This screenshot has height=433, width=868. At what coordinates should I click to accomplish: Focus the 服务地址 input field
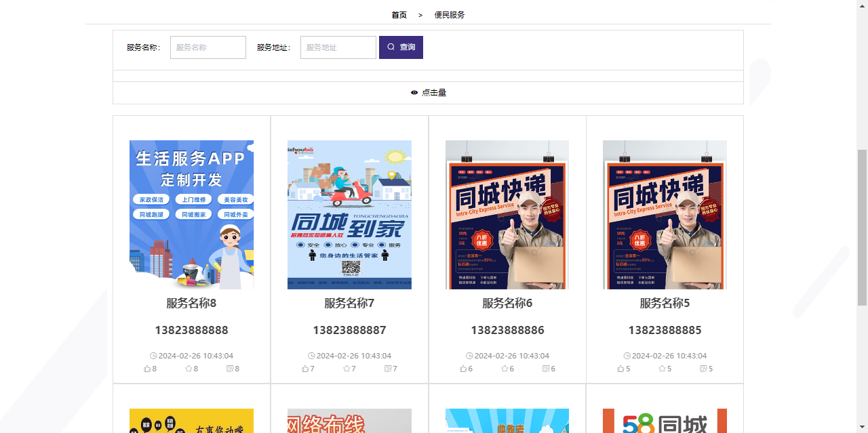coord(338,47)
